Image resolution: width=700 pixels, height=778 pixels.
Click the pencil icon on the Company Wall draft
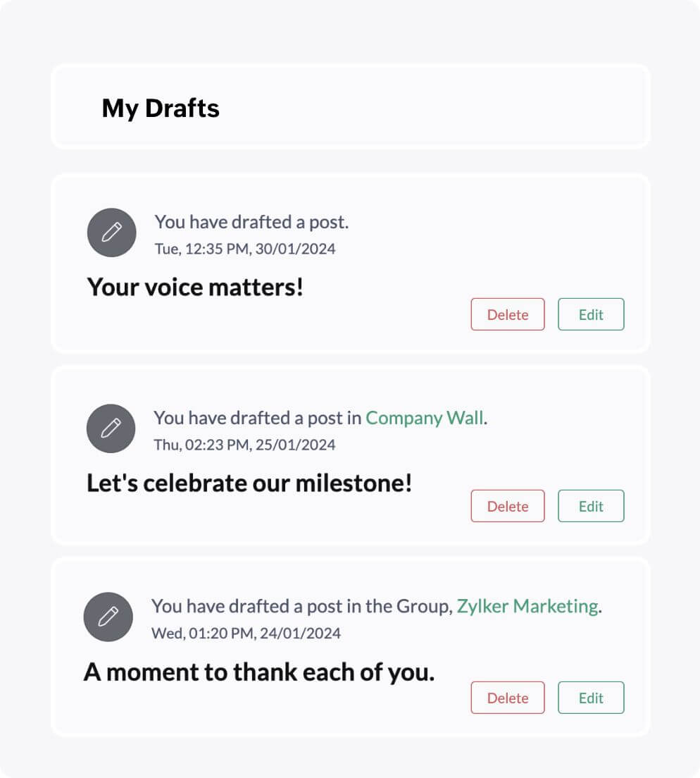[111, 428]
